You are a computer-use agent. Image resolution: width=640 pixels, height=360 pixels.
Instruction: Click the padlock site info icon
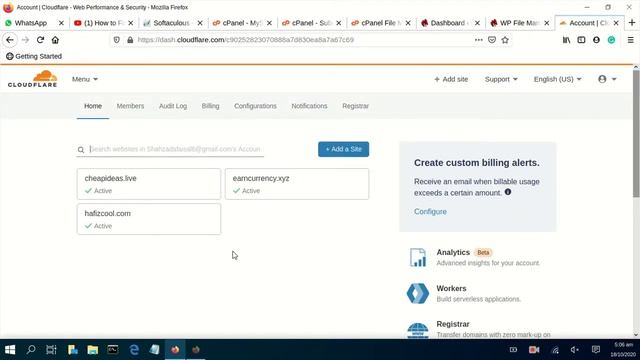tap(130, 40)
